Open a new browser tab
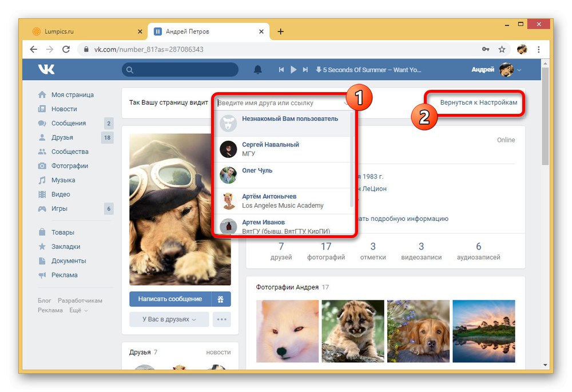This screenshot has width=572, height=392. click(x=280, y=31)
